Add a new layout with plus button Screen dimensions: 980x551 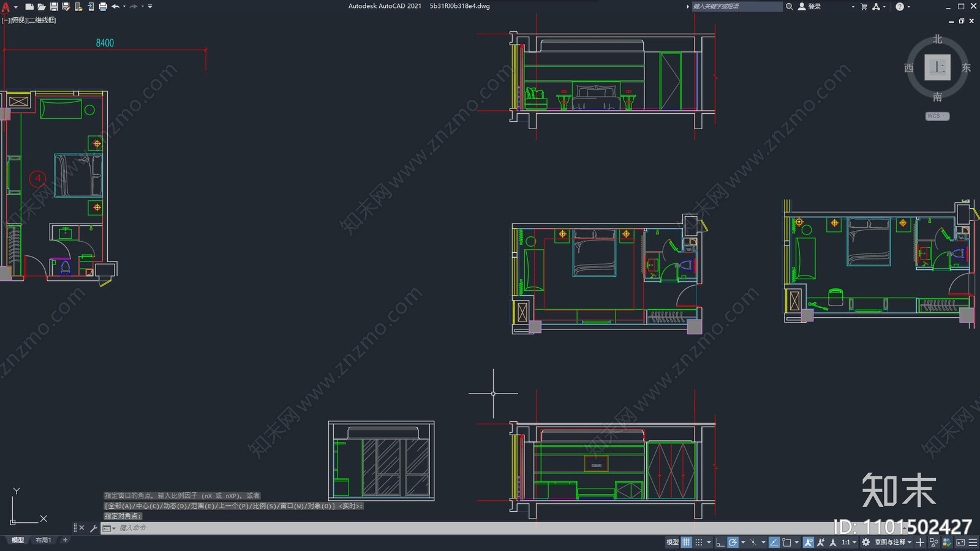[65, 540]
